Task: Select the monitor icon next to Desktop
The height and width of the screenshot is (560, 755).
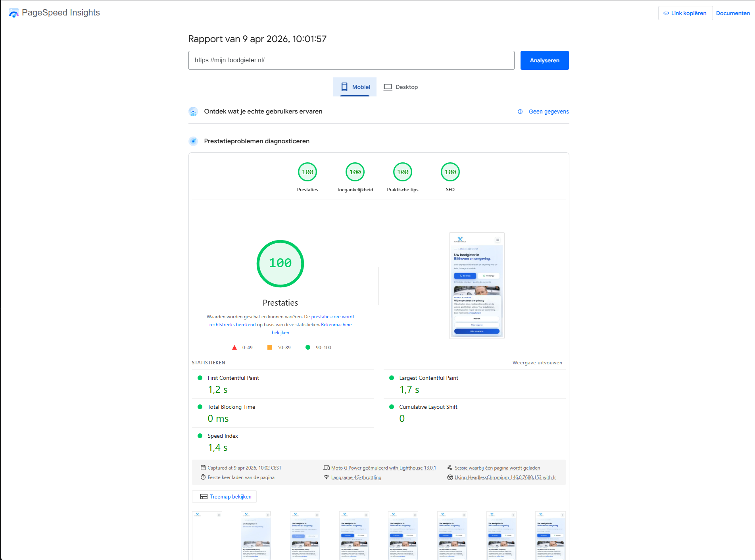Action: pos(388,87)
